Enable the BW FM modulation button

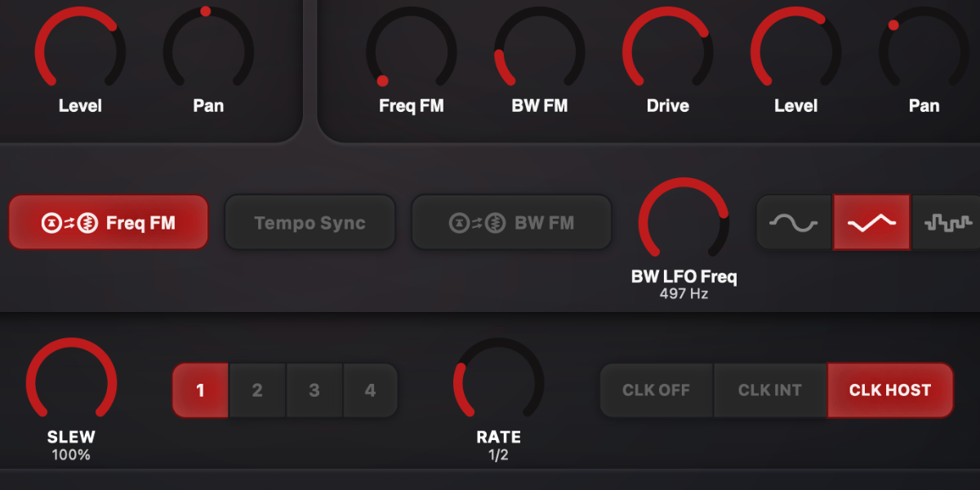pyautogui.click(x=511, y=222)
